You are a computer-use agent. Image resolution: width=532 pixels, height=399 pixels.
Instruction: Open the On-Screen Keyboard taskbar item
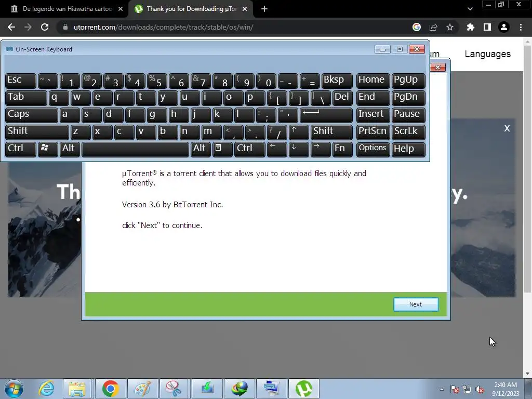point(272,389)
